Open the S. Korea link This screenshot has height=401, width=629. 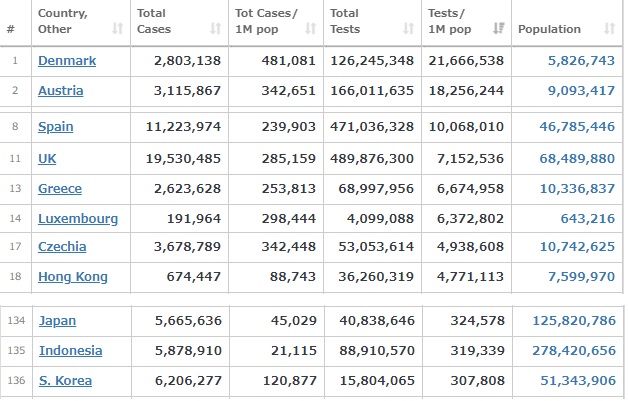pyautogui.click(x=65, y=380)
